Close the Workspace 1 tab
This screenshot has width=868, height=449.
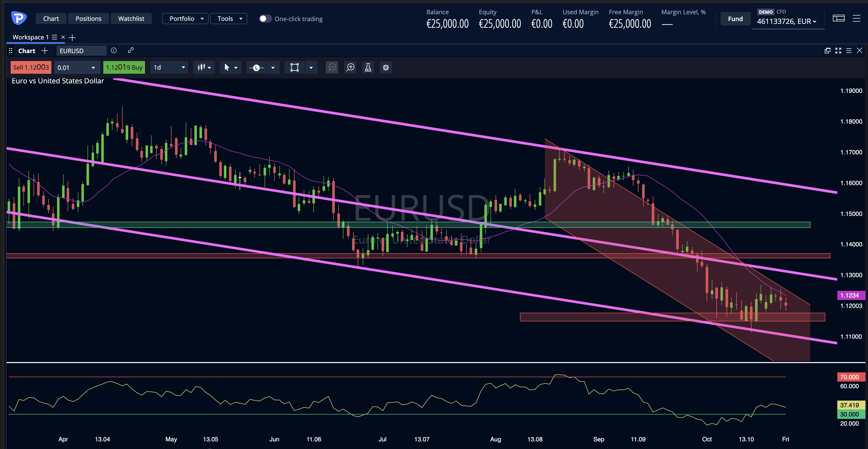click(x=63, y=37)
